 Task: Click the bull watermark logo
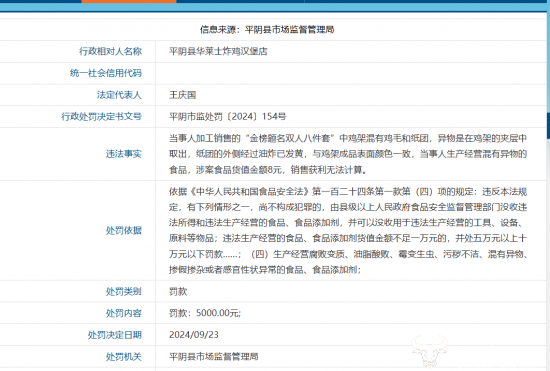coord(429,351)
